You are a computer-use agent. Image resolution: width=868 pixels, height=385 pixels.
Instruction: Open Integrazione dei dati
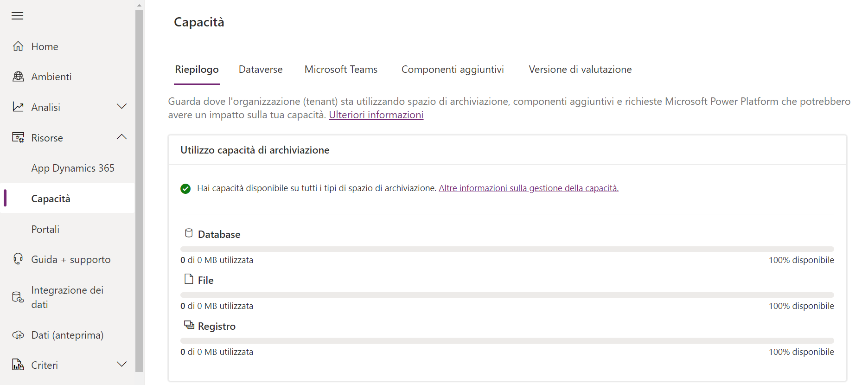tap(67, 297)
